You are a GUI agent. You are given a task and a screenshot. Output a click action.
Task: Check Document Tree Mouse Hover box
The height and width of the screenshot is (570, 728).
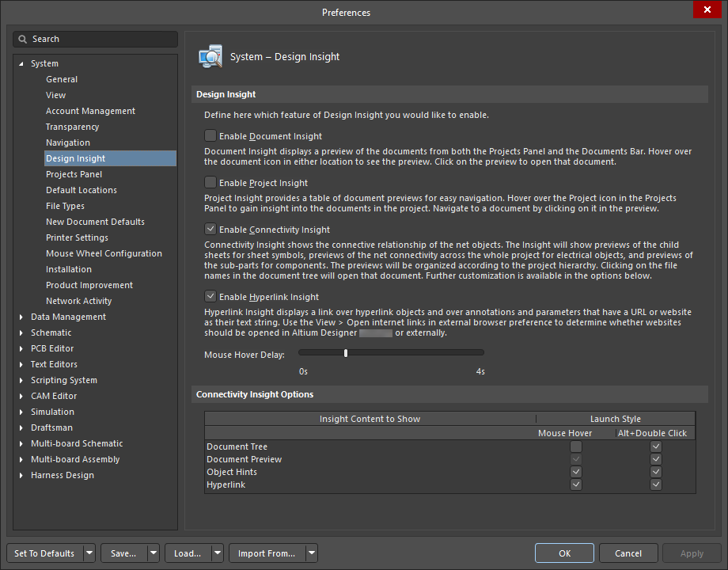[x=576, y=446]
